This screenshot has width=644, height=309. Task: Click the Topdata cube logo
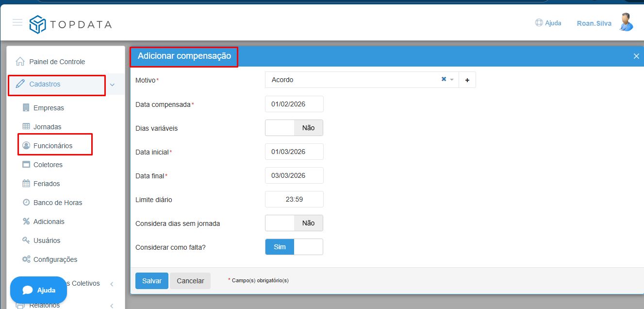click(37, 24)
